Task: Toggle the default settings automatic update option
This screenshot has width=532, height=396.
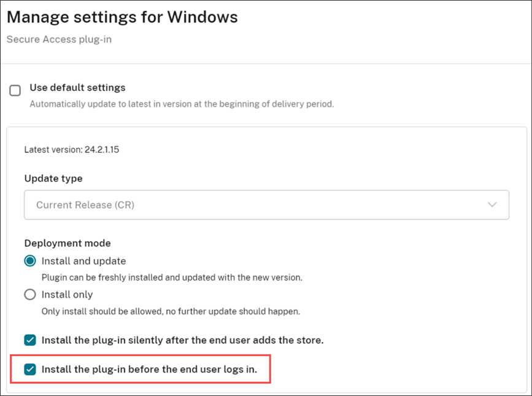Action: click(x=15, y=90)
